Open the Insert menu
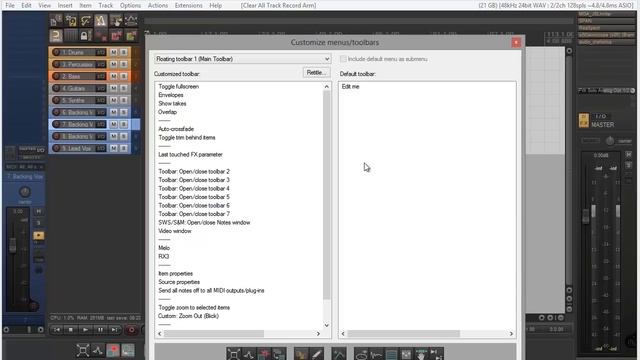 (x=65, y=5)
